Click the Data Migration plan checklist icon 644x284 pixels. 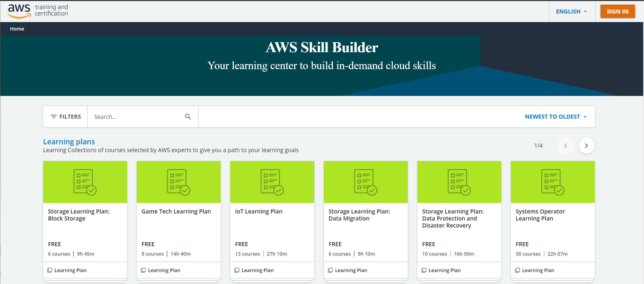[366, 182]
